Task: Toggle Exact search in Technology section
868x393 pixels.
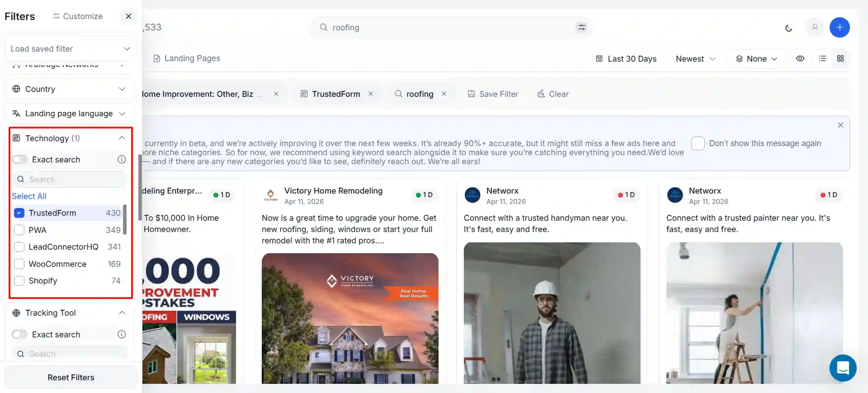Action: 20,160
